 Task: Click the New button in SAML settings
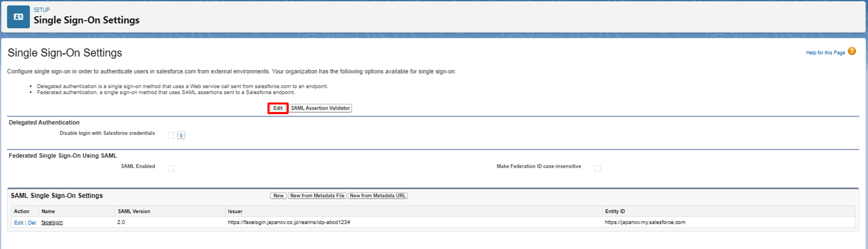[x=278, y=196]
